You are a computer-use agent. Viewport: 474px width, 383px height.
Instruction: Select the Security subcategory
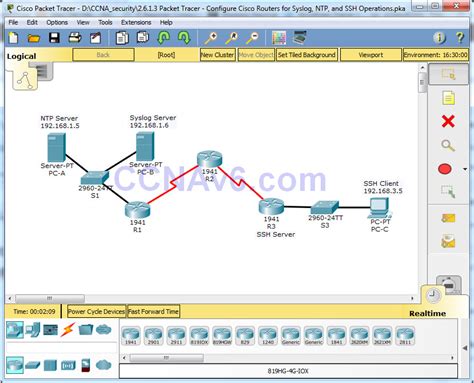pos(86,365)
